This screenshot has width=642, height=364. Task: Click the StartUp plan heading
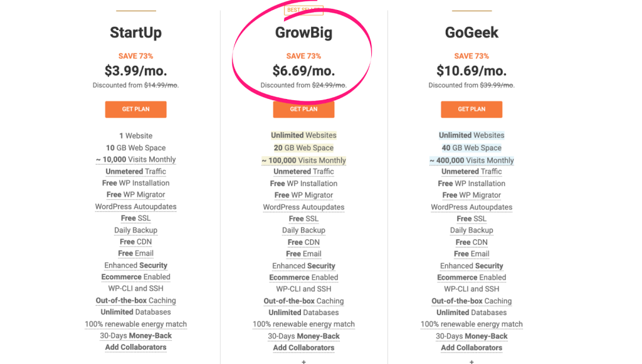tap(135, 33)
